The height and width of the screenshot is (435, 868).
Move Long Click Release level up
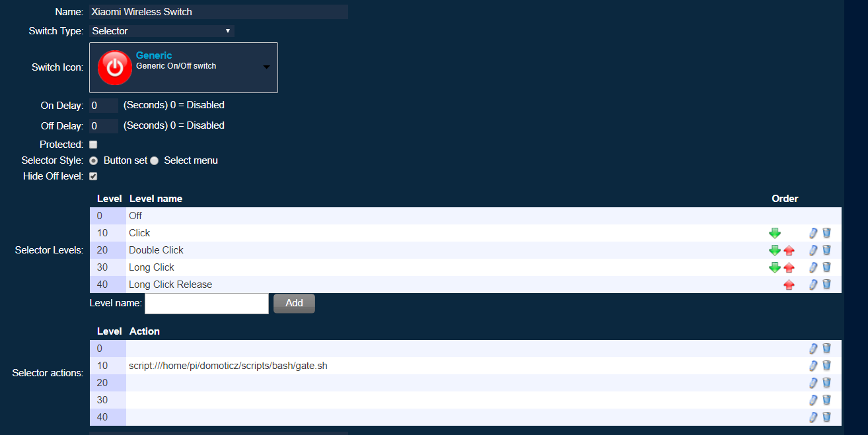789,284
